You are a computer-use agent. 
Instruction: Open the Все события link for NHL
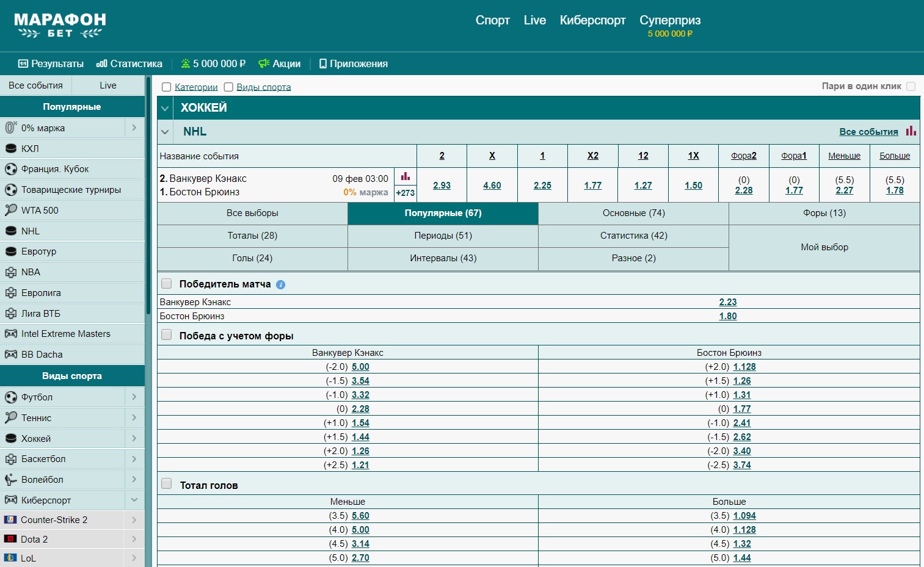tap(868, 131)
